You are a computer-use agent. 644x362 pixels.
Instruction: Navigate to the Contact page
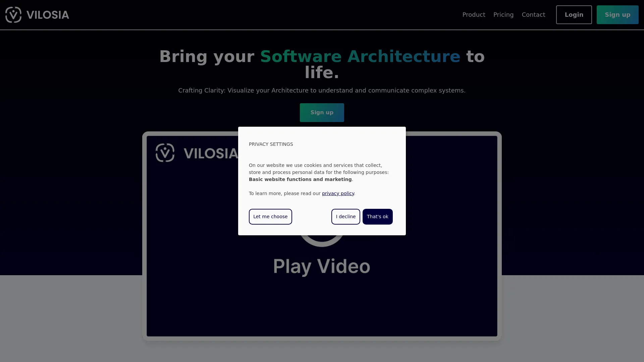(533, 15)
